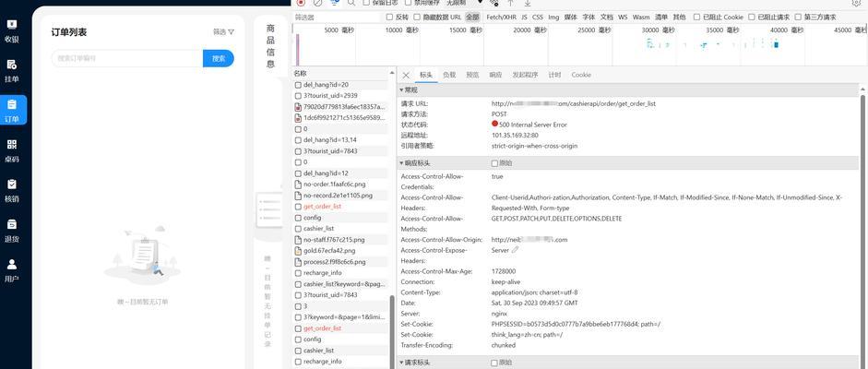Focus the 筛选器 network filter field
This screenshot has height=369, width=868.
click(x=338, y=18)
